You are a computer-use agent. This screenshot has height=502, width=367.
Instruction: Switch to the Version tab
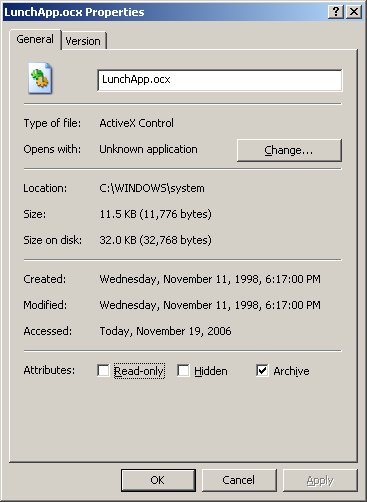(83, 41)
